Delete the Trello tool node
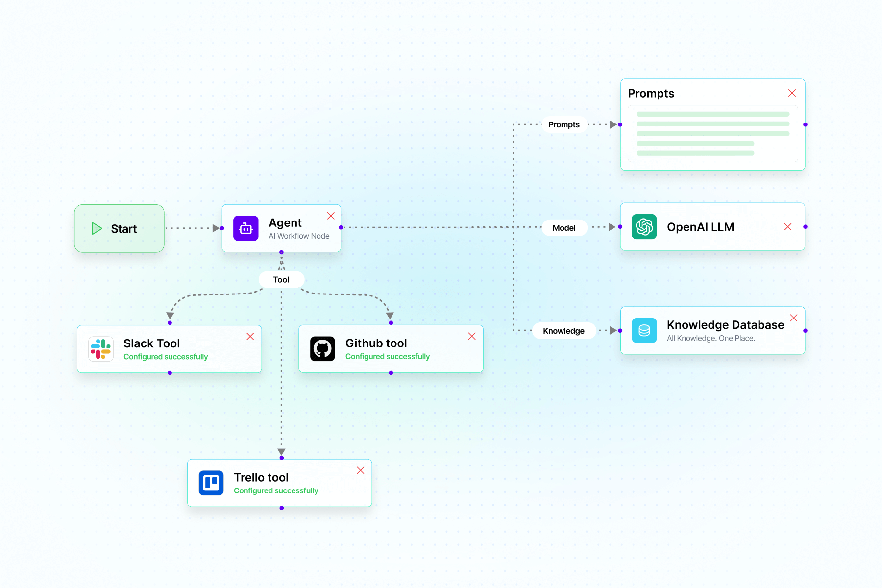This screenshot has width=882, height=588. [361, 470]
